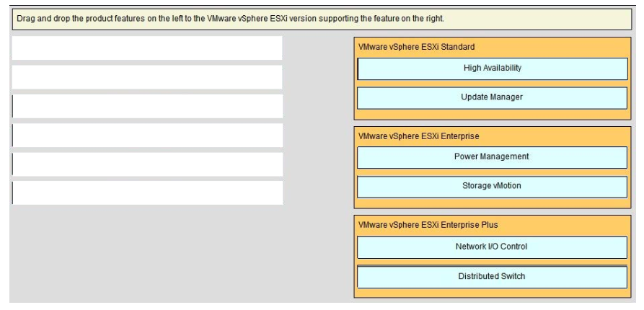Click the VMware vSphere ESXi Enterprise Plus header
Viewport: 644px width, 310px height.
[x=428, y=225]
